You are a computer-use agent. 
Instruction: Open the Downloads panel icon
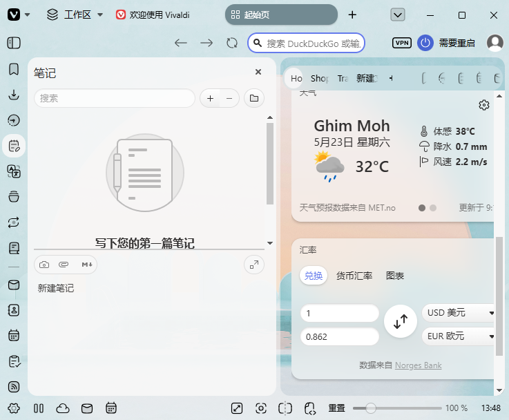point(14,95)
